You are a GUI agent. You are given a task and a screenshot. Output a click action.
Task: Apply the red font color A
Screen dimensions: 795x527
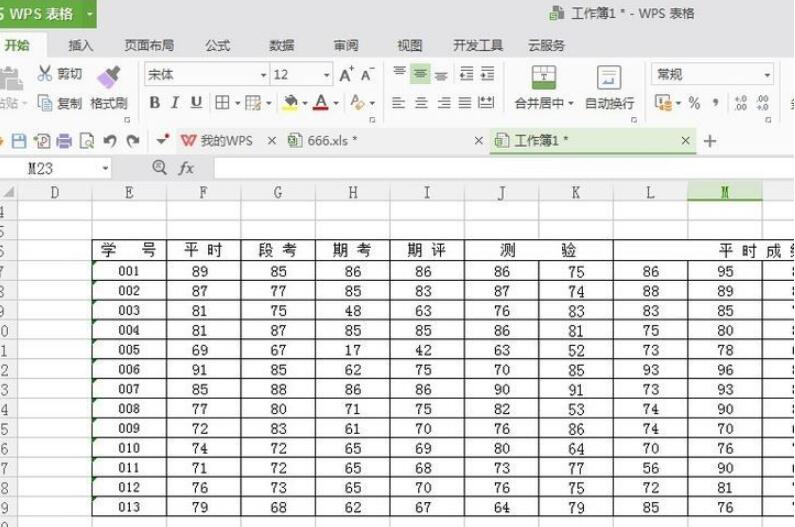(320, 103)
